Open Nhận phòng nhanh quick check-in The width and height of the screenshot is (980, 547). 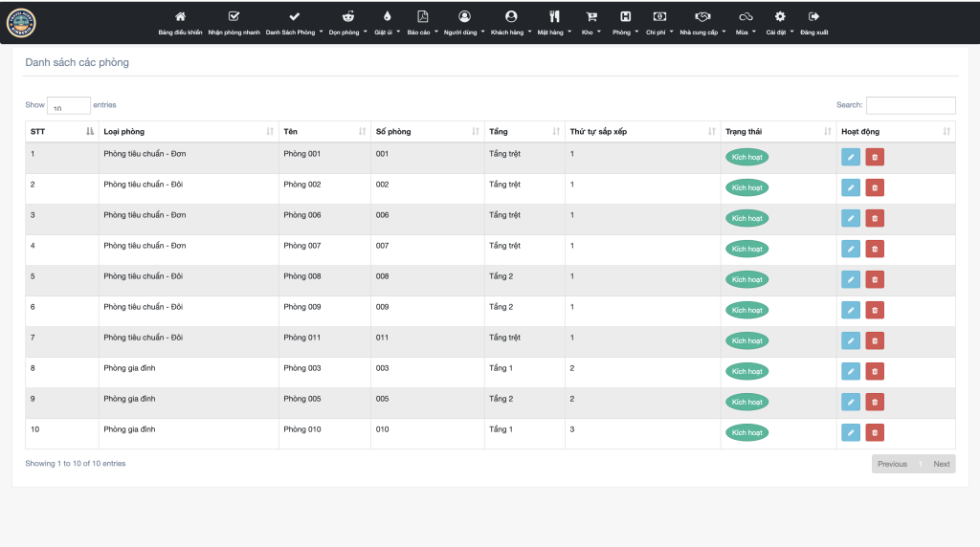click(234, 23)
